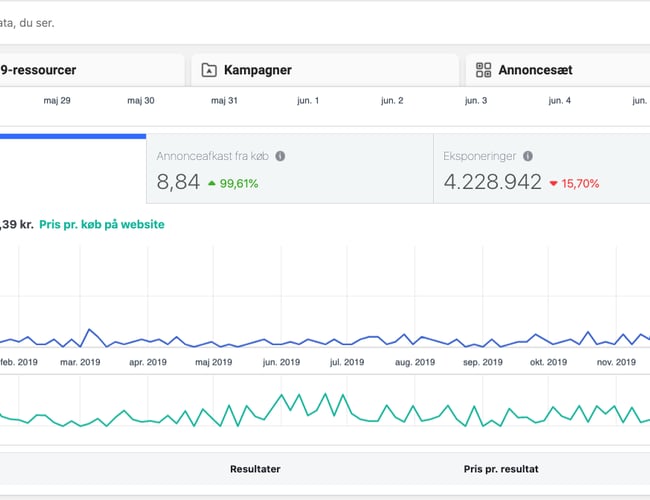Select the Annonceafkast fra køb metric card

290,169
